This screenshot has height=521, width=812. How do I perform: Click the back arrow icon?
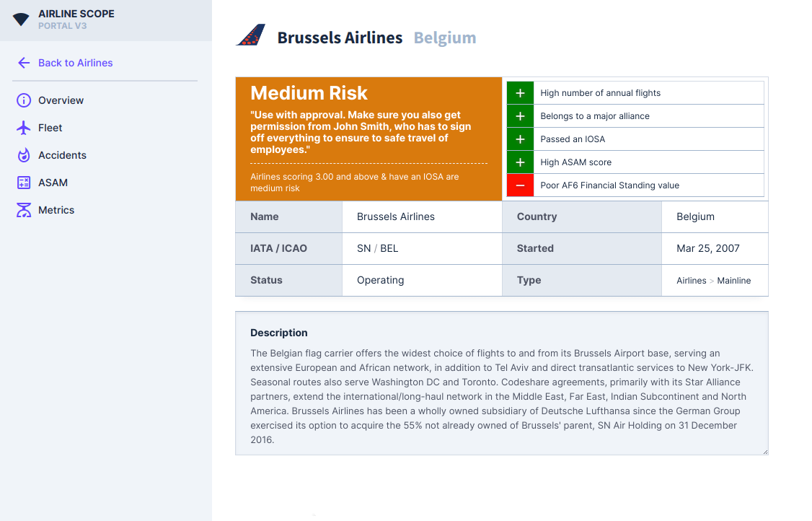click(24, 63)
